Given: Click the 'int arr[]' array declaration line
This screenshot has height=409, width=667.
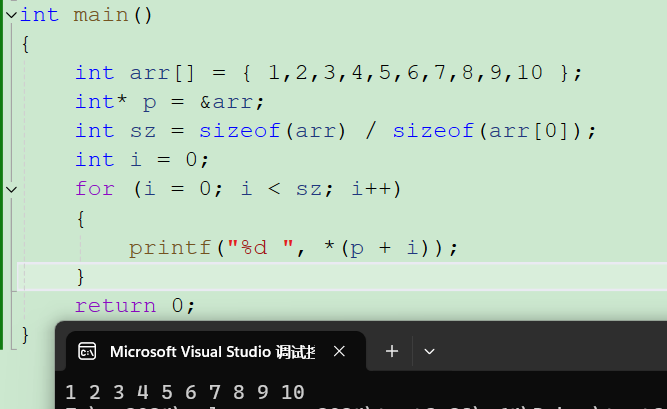Looking at the screenshot, I should pyautogui.click(x=328, y=73).
